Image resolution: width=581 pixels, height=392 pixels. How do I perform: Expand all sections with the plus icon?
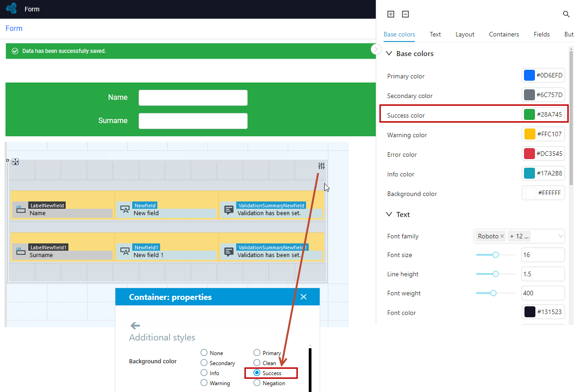(x=391, y=14)
